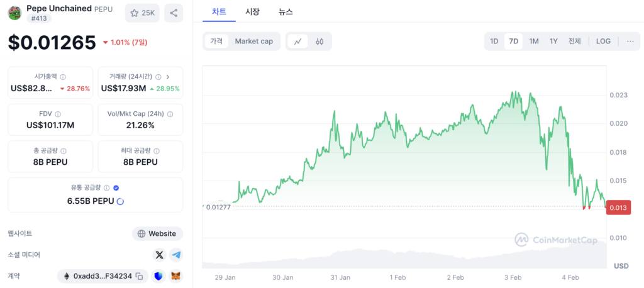Open the share icon button
This screenshot has width=644, height=288.
[174, 13]
